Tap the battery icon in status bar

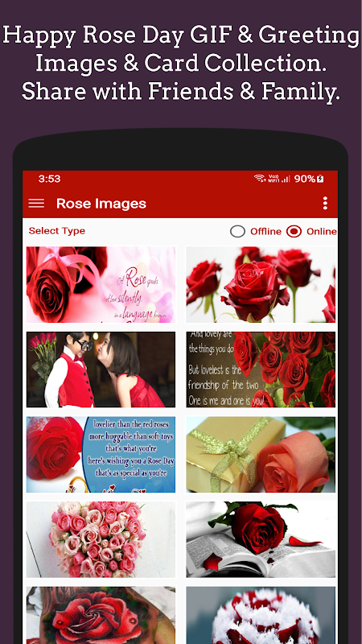(x=320, y=179)
